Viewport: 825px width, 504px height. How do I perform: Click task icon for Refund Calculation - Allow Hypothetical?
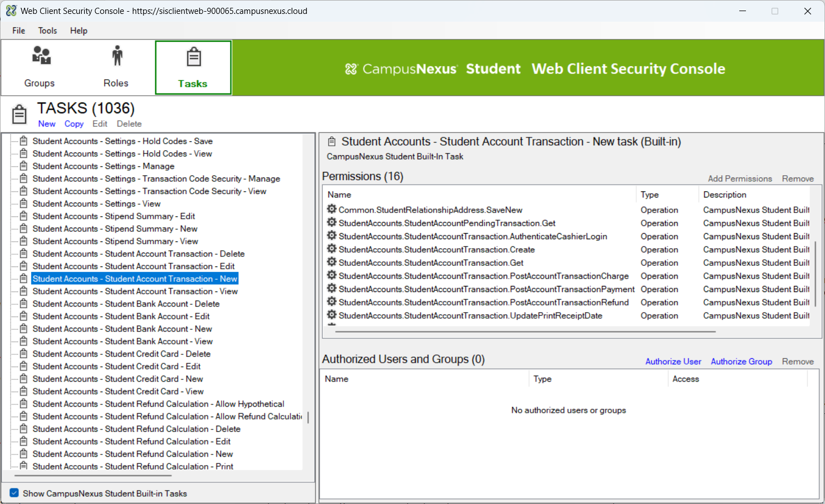click(x=23, y=403)
